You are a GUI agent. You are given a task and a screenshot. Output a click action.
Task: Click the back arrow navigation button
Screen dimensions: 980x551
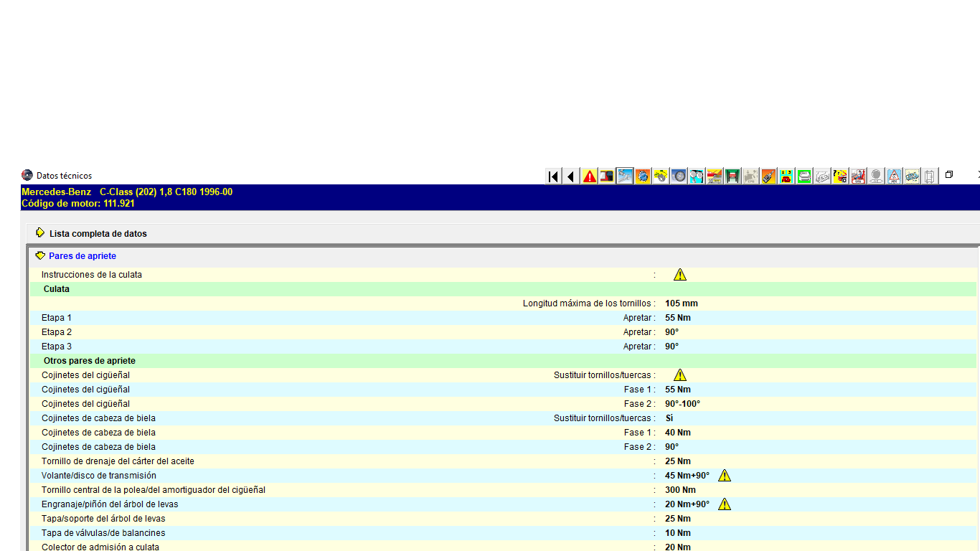click(x=571, y=176)
